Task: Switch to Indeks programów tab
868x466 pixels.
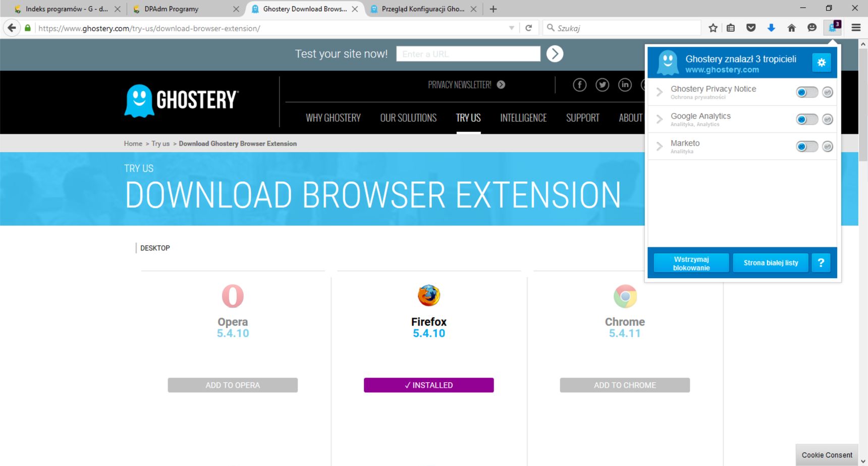Action: pyautogui.click(x=67, y=9)
